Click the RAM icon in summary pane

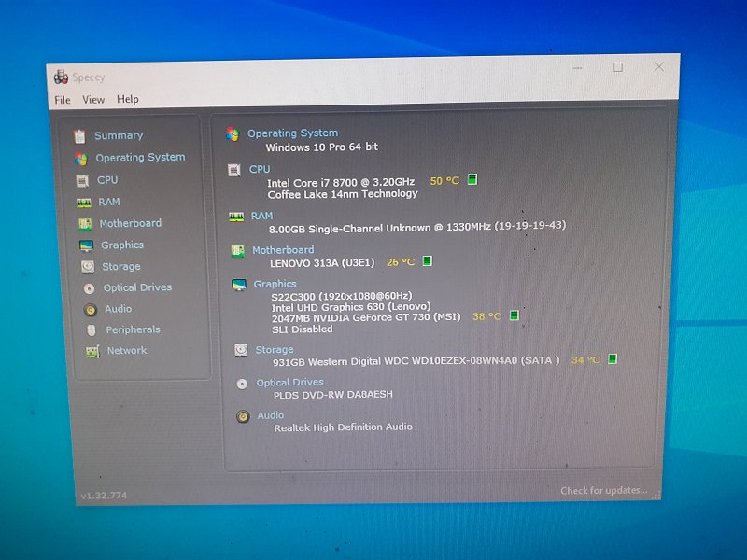[x=236, y=217]
